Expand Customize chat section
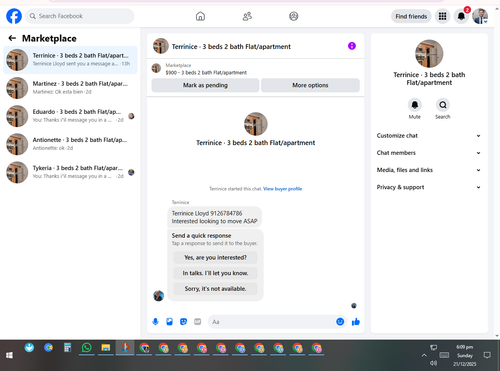The height and width of the screenshot is (371, 500). 429,136
